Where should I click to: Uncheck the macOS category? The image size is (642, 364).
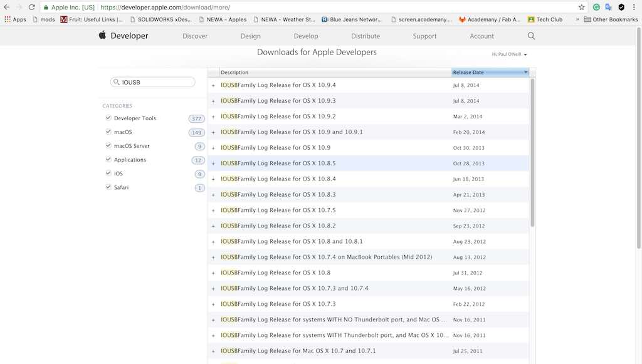tap(108, 132)
